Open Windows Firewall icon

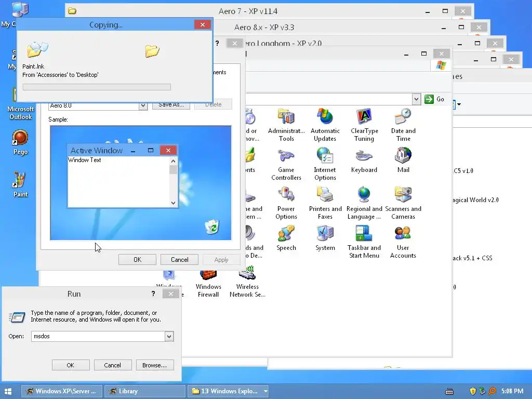coord(208,284)
